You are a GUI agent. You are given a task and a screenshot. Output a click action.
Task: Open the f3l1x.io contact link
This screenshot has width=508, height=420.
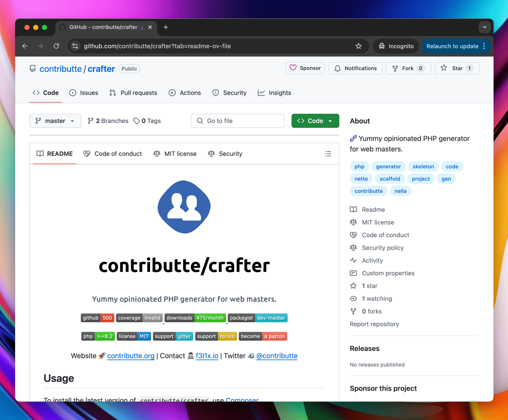coord(207,356)
